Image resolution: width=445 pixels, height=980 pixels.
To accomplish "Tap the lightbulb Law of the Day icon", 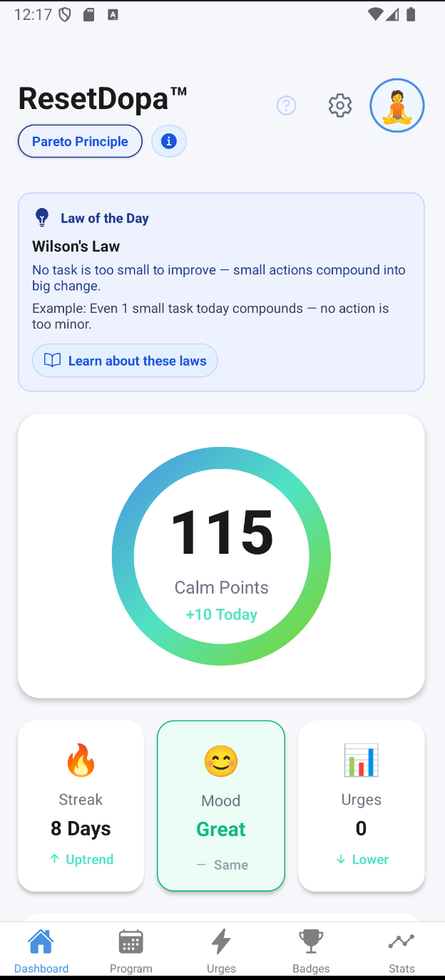I will point(42,218).
